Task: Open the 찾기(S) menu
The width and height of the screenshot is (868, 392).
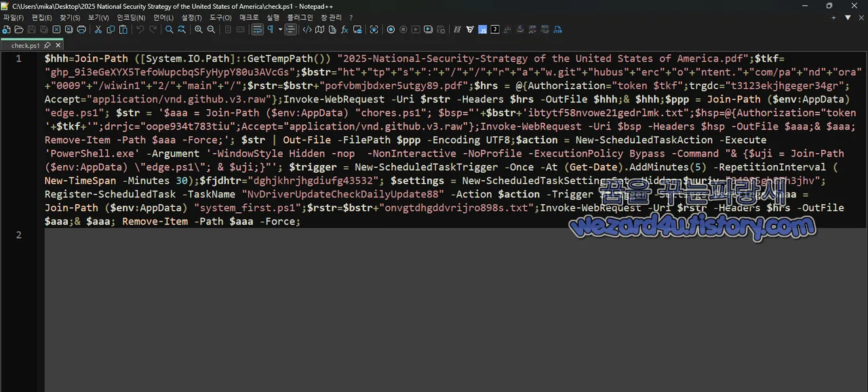Action: pyautogui.click(x=69, y=18)
